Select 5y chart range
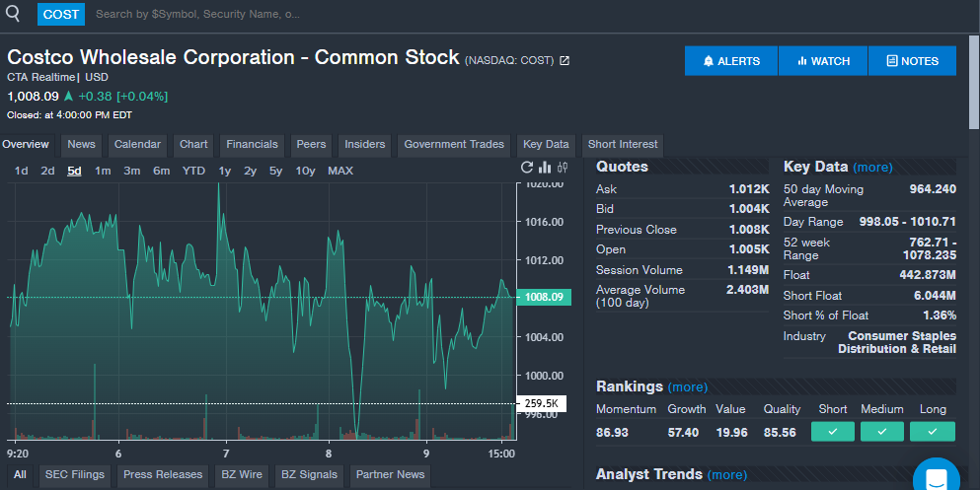 (x=275, y=171)
